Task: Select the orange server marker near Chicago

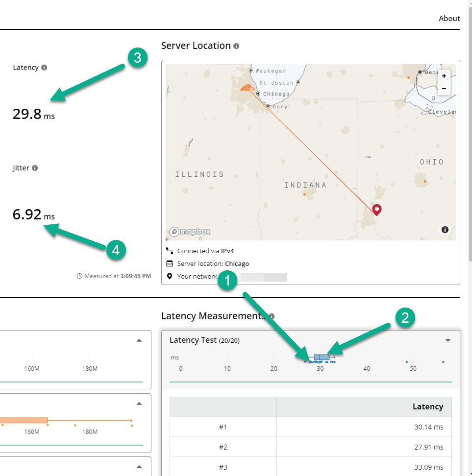Action: tap(247, 87)
